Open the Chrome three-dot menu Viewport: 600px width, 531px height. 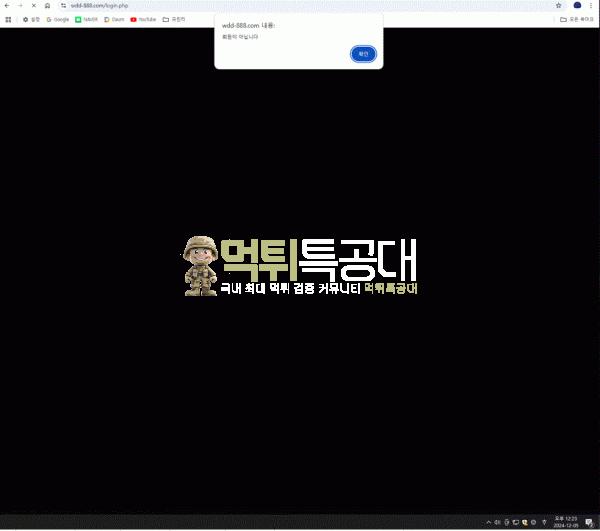pyautogui.click(x=591, y=6)
